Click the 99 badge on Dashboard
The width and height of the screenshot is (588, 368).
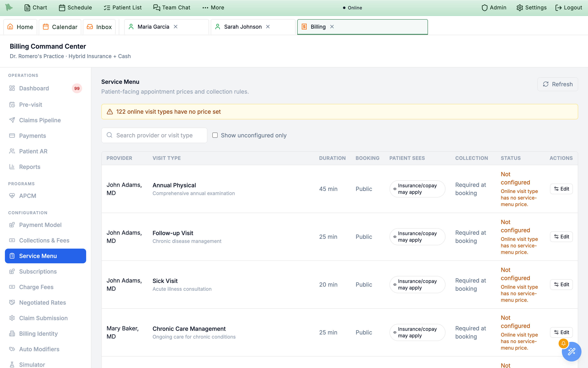[77, 88]
